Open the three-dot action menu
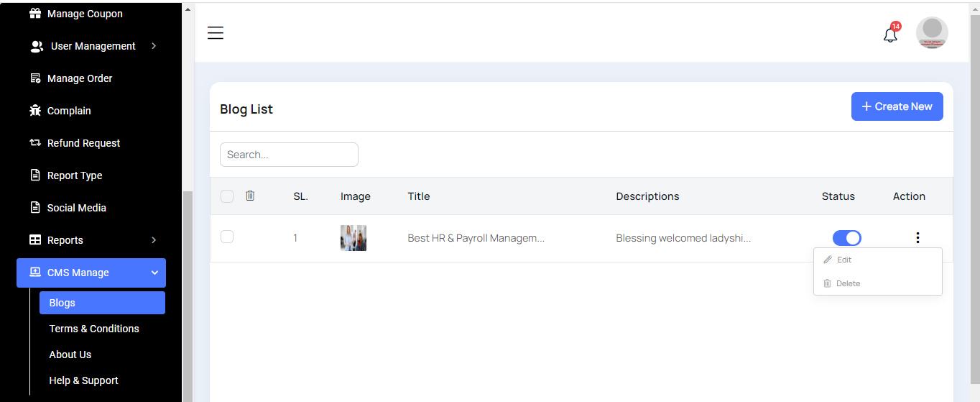The image size is (980, 402). 917,238
